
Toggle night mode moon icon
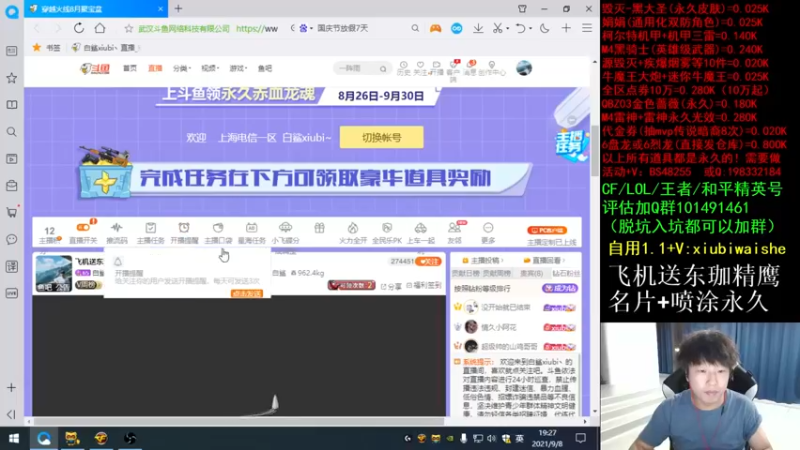544,29
